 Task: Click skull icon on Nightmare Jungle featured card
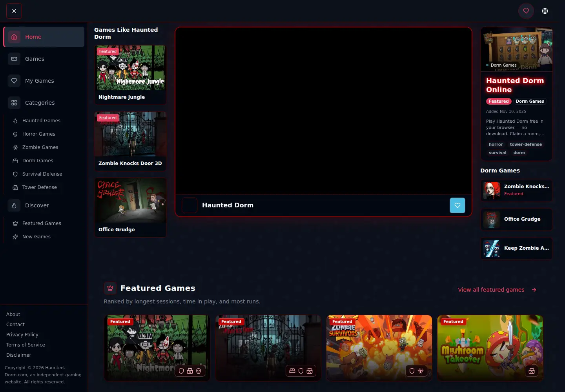click(199, 371)
